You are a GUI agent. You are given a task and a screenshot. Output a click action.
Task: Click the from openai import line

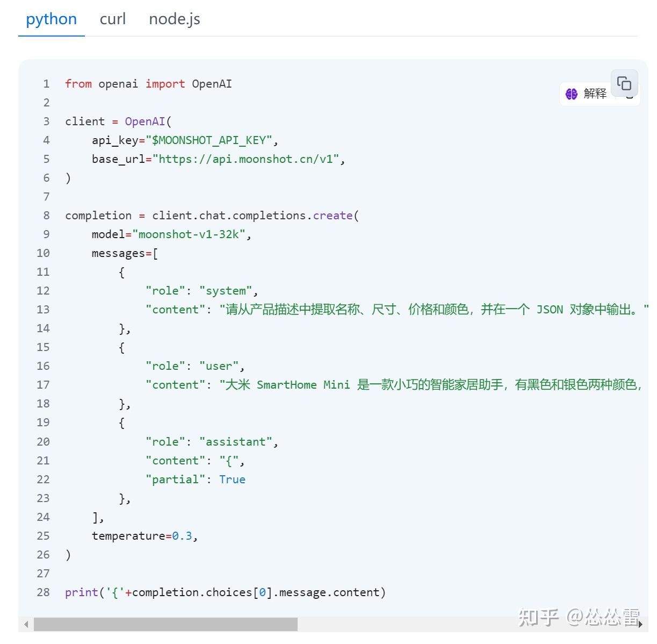[148, 83]
